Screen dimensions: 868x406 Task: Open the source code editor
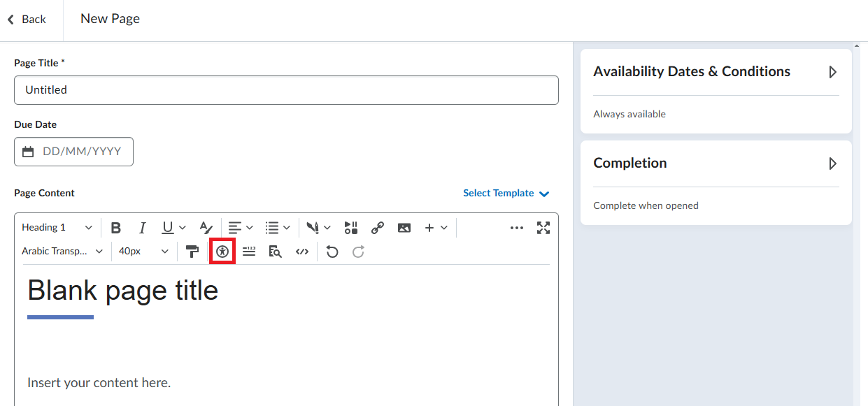301,252
